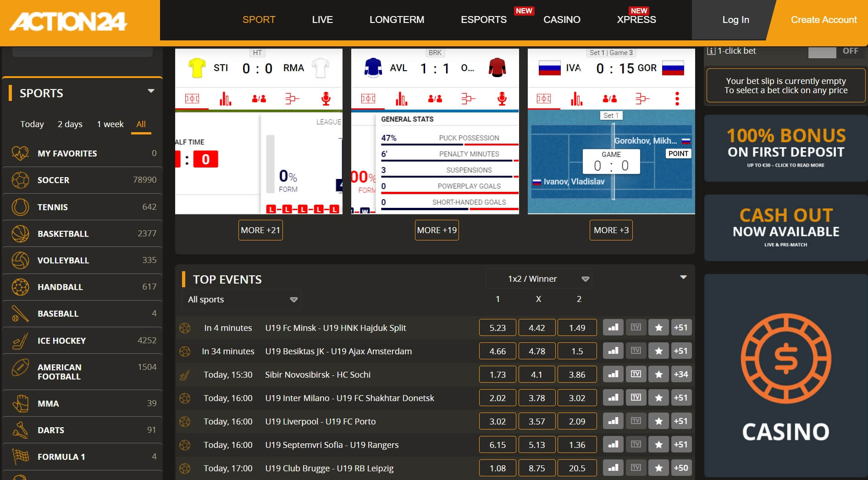
Task: Expand +50 markets for U19 Club Brugge
Action: 681,468
